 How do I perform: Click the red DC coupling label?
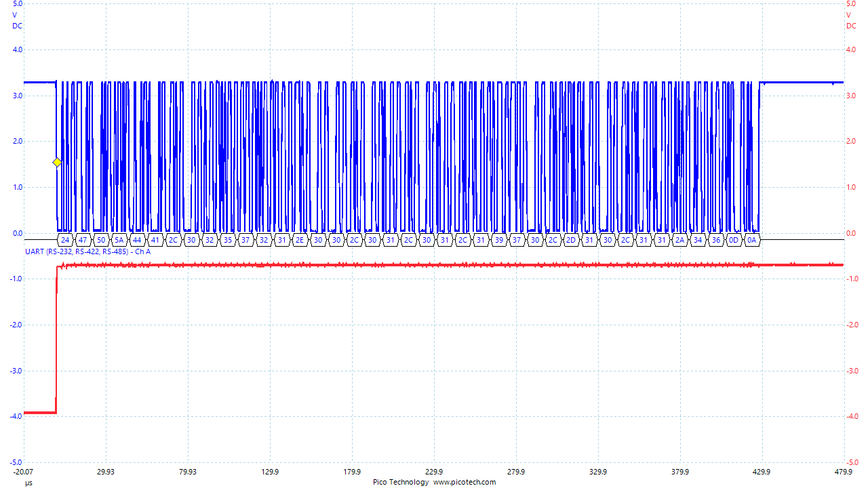852,26
